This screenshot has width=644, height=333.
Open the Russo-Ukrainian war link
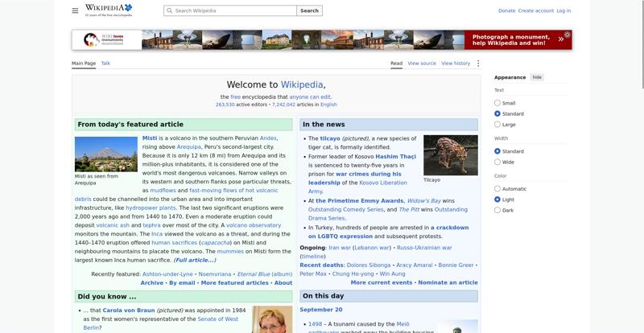[x=424, y=248]
